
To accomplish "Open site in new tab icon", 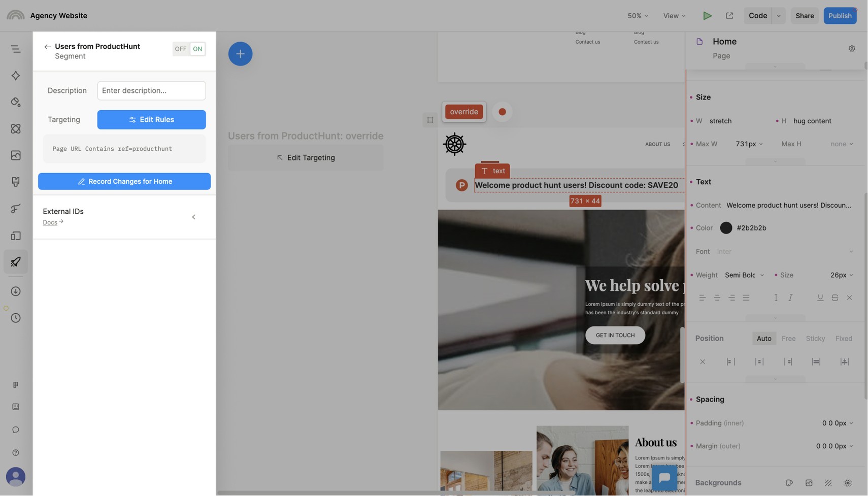I will pos(729,16).
